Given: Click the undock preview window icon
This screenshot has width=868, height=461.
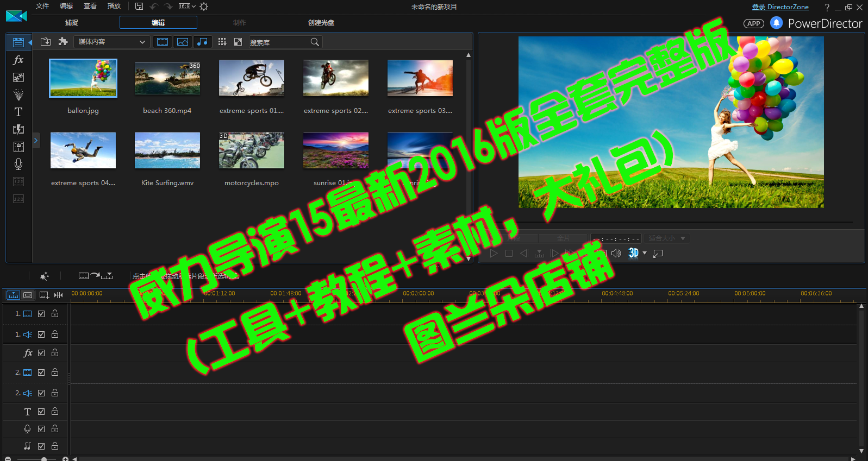Looking at the screenshot, I should (x=658, y=254).
